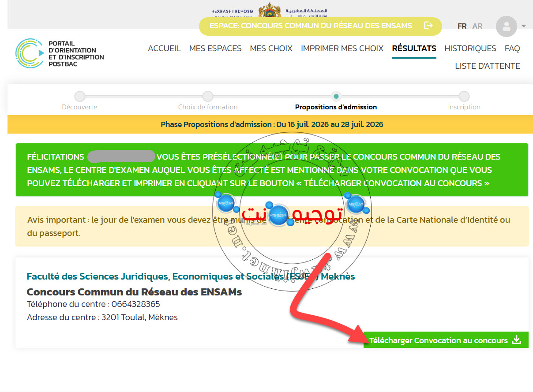Viewport: 533px width, 392px height.
Task: Switch the language to AR
Action: pyautogui.click(x=477, y=26)
